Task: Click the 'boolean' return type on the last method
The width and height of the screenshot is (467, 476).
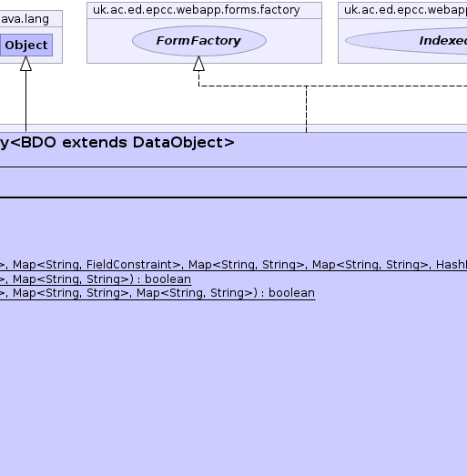Action: pos(291,293)
